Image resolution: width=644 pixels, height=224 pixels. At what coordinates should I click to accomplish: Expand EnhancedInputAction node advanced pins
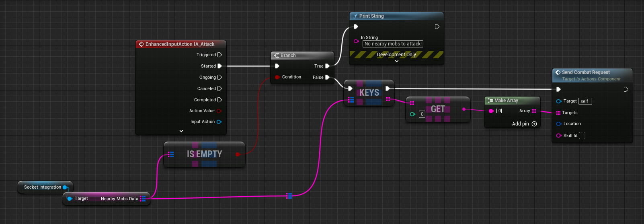click(181, 131)
